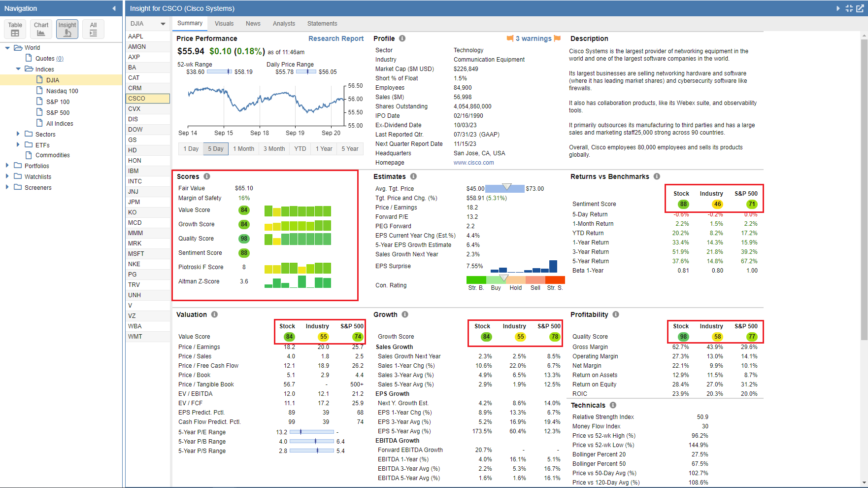Click the Returns vs Benchmarks info icon
The width and height of the screenshot is (868, 488).
657,176
